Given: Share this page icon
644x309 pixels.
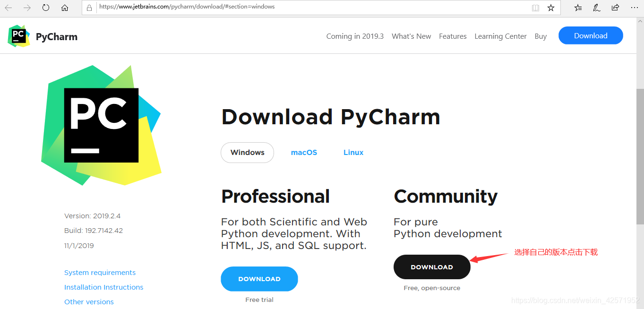Looking at the screenshot, I should point(615,8).
